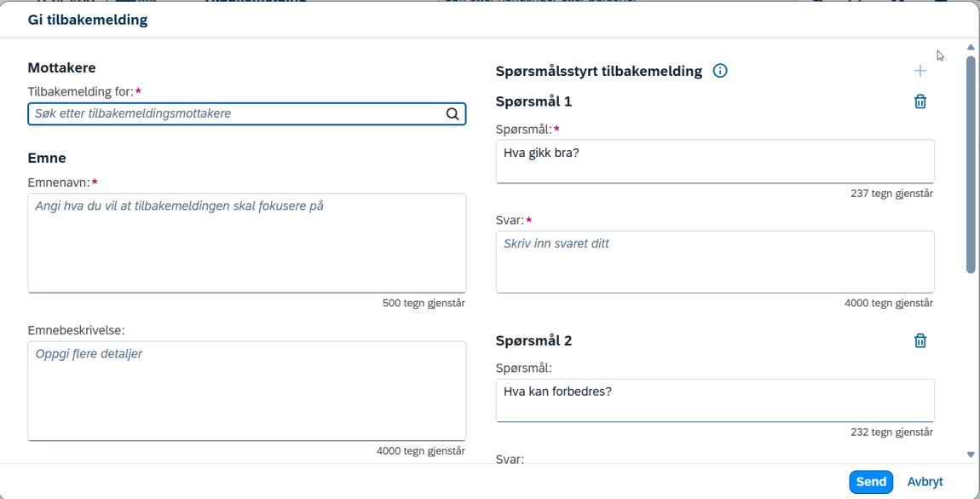The image size is (980, 499).
Task: Click the '237 tegn gjenstår' counter
Action: [892, 194]
